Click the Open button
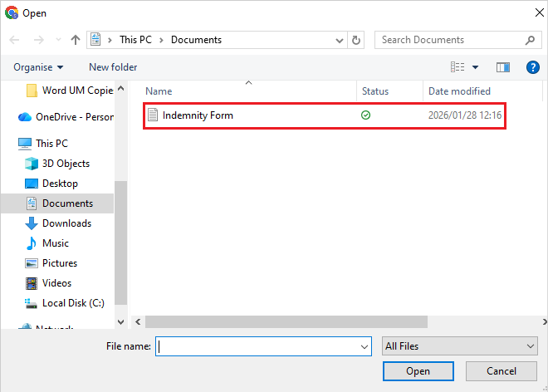 click(x=418, y=371)
